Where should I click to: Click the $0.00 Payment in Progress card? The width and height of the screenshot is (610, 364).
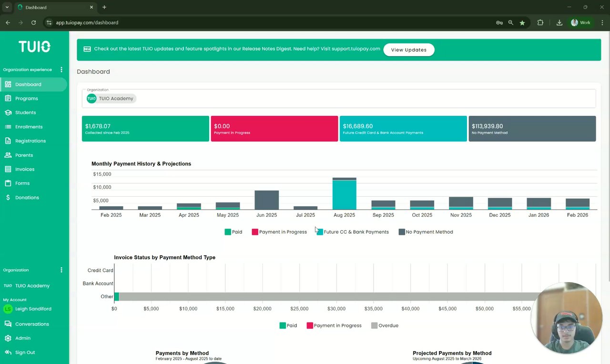click(x=274, y=129)
